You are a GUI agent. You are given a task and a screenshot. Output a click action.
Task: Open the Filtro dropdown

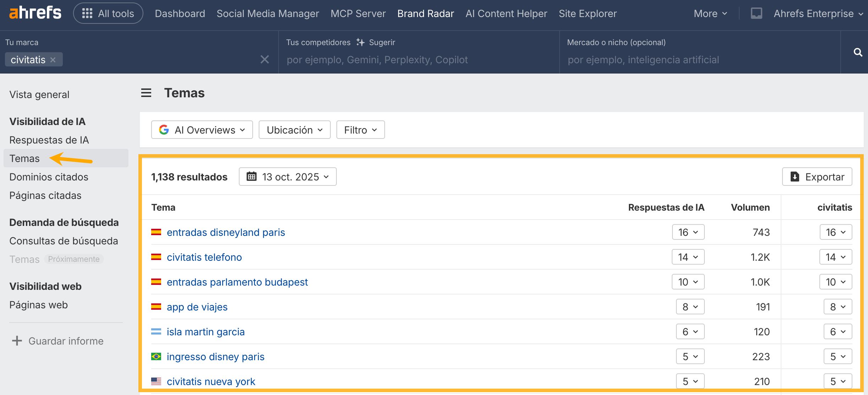tap(360, 130)
